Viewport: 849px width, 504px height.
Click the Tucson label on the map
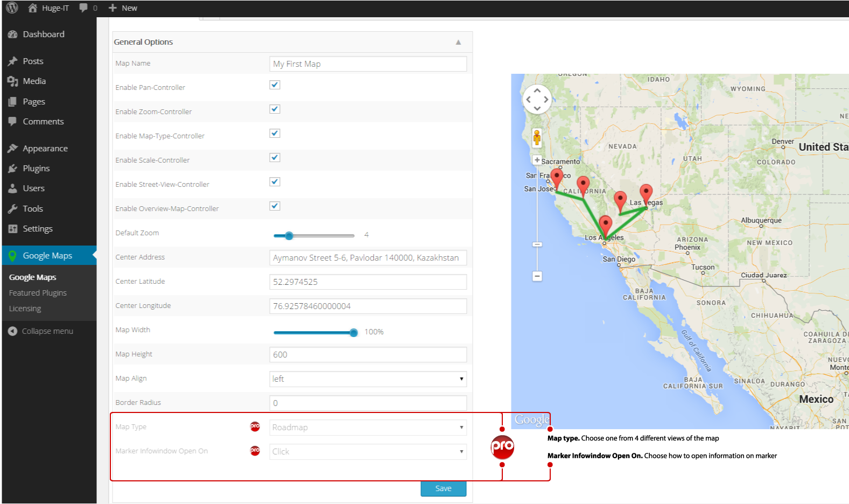pyautogui.click(x=703, y=267)
